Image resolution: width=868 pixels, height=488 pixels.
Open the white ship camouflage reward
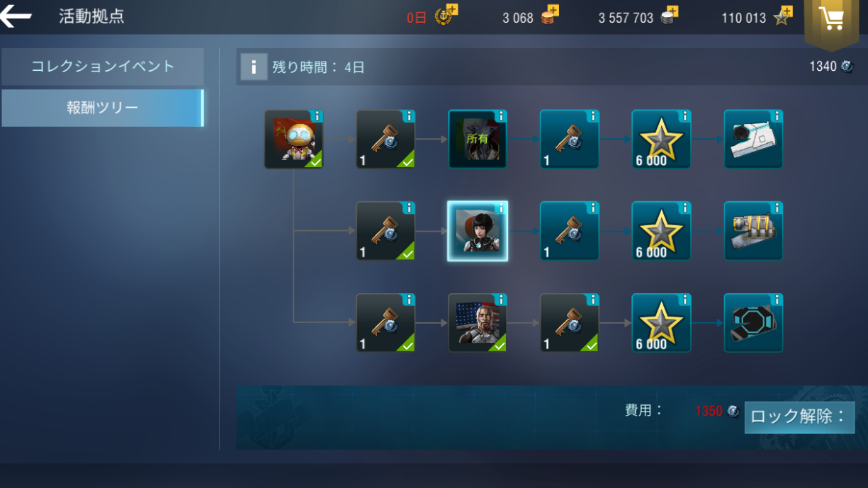click(753, 140)
